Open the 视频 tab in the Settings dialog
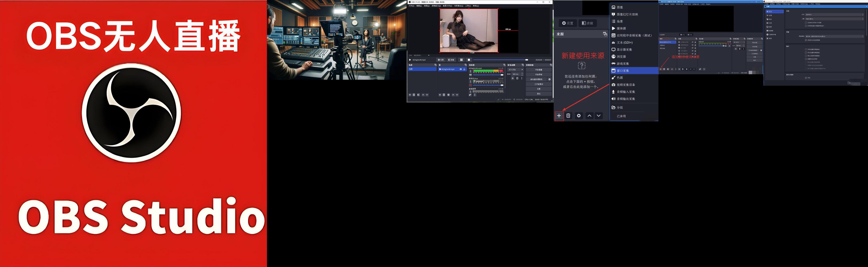868x267 pixels. pos(775,27)
